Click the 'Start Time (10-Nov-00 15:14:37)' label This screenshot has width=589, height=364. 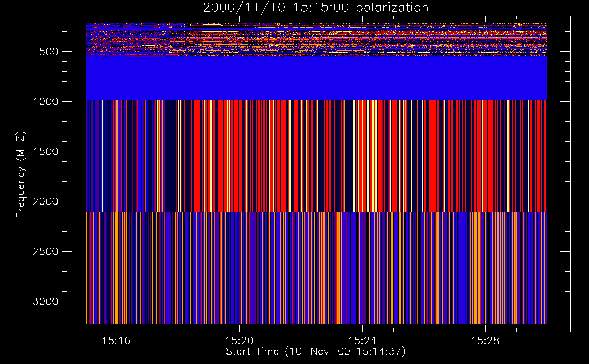click(316, 352)
